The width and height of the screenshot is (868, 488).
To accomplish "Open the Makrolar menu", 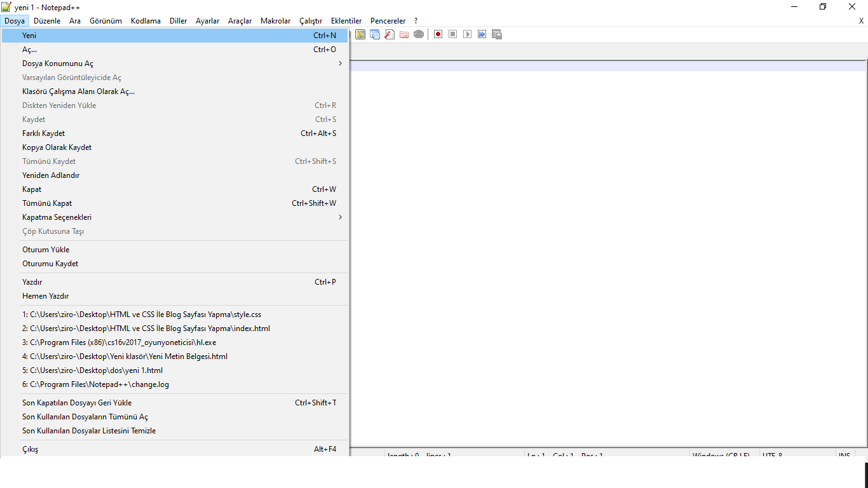I will pos(275,21).
